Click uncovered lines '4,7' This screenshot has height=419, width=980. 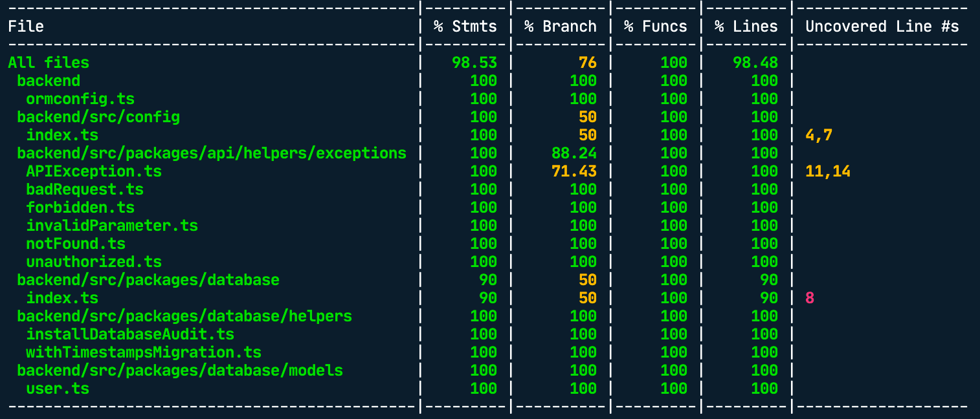pos(819,135)
